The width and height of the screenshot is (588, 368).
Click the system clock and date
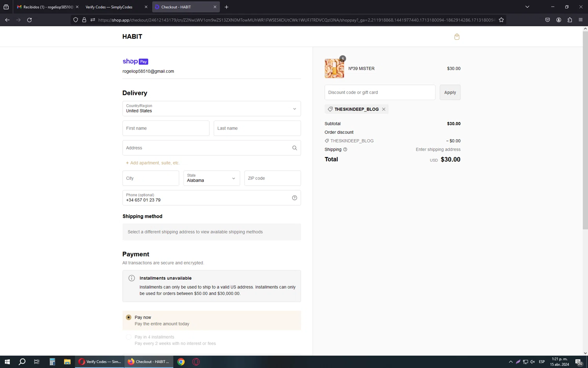559,362
